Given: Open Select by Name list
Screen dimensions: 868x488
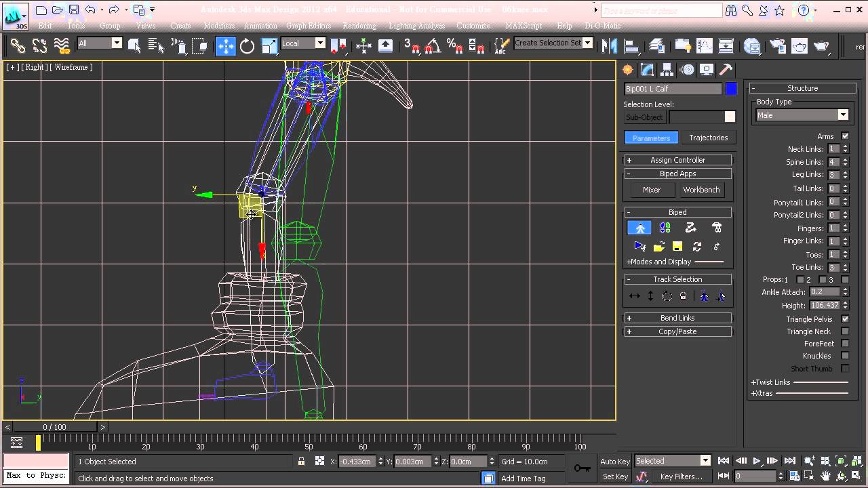Looking at the screenshot, I should pyautogui.click(x=156, y=45).
